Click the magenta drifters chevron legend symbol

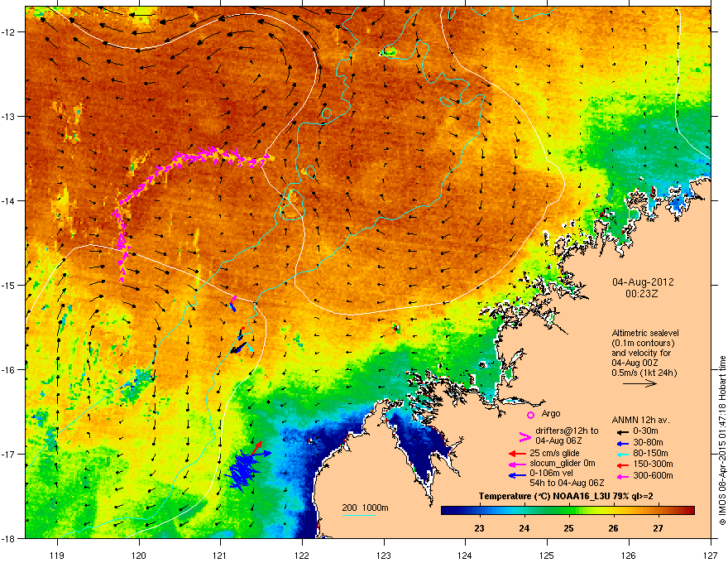coord(524,437)
